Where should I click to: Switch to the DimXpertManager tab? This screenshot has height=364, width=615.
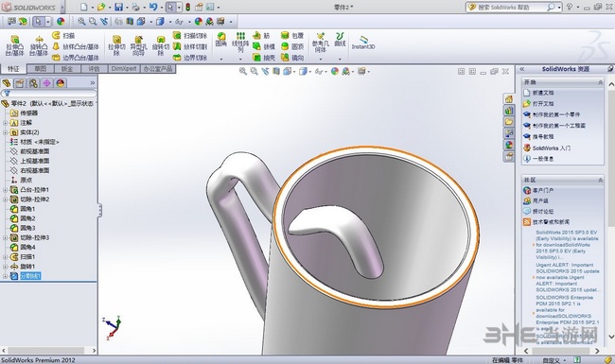pos(46,83)
